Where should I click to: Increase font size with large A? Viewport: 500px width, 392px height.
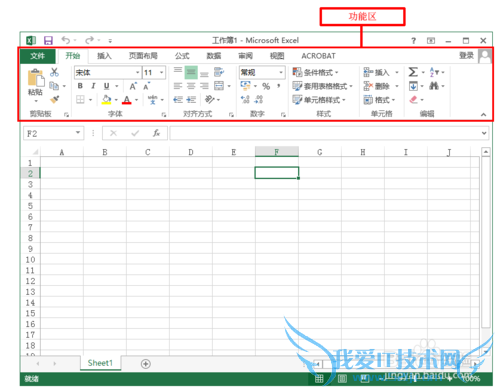(x=133, y=86)
